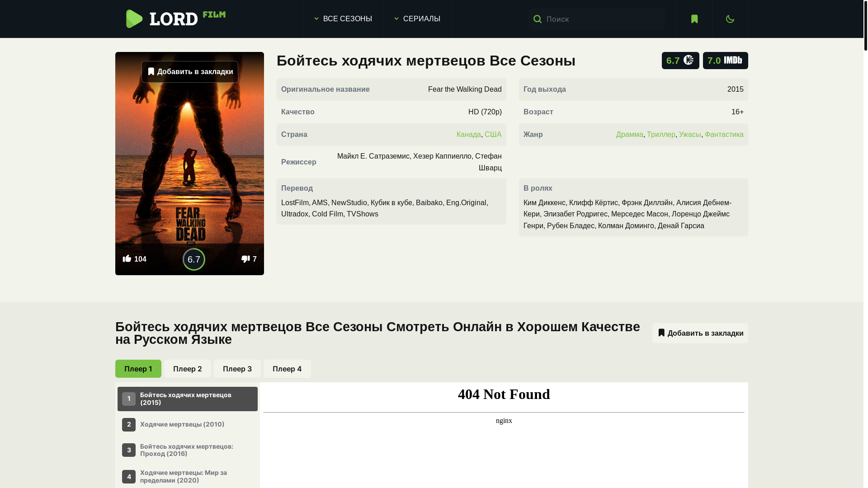Open the Ужасы genre link

tap(690, 135)
